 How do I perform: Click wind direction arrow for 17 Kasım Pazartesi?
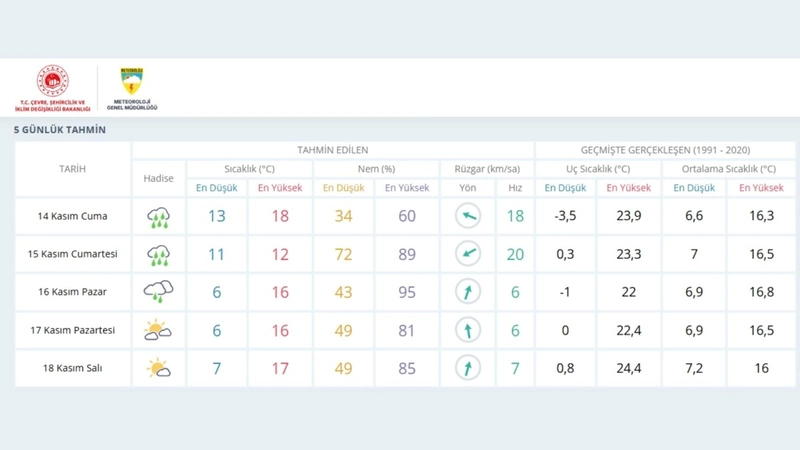467,330
